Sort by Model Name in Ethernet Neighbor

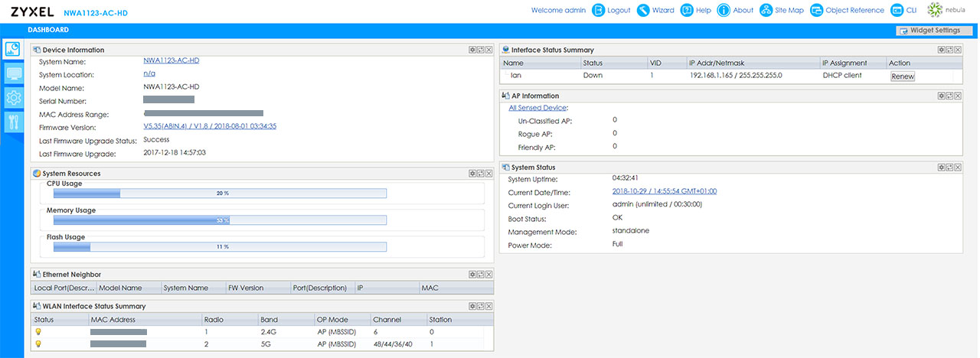[x=128, y=288]
